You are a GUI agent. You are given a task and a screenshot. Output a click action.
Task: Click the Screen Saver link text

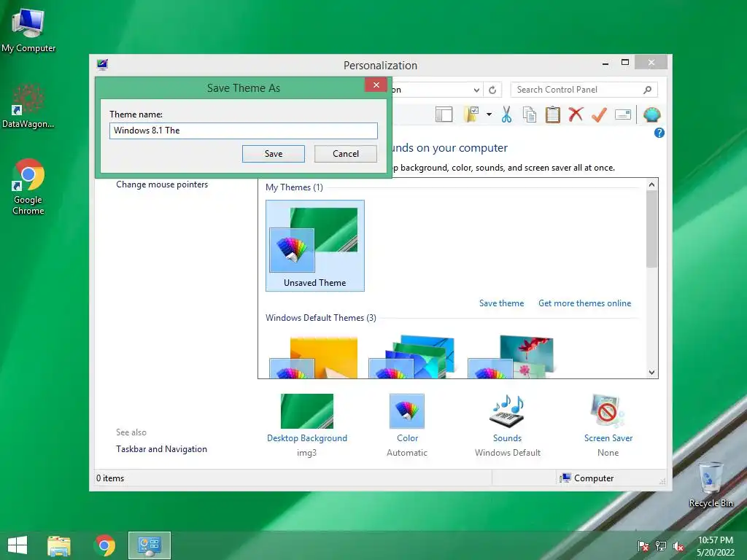point(608,438)
